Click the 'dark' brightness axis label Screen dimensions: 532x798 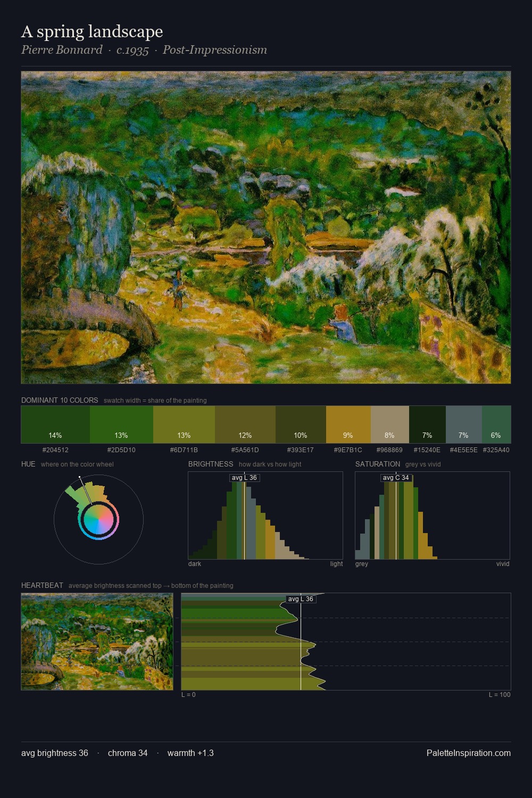(x=195, y=564)
